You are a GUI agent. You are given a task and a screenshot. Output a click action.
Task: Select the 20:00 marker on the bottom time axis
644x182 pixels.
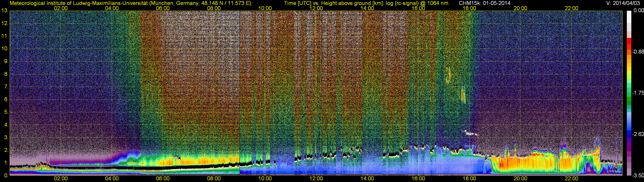coord(521,179)
